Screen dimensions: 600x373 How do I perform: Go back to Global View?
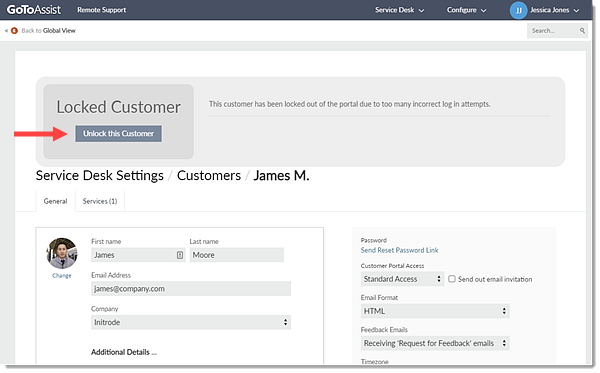(x=48, y=31)
